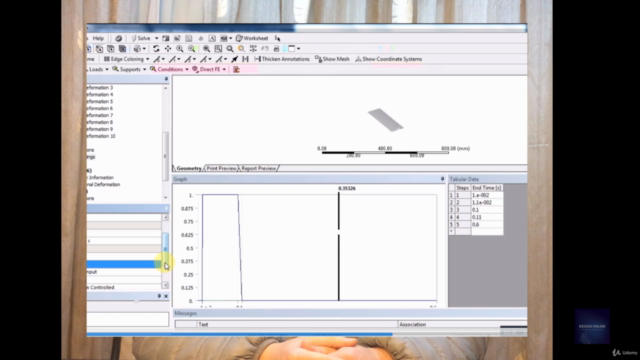Viewport: 640px width, 360px height.
Task: Click the outline tree scrollbar down arrow
Action: pos(165,198)
